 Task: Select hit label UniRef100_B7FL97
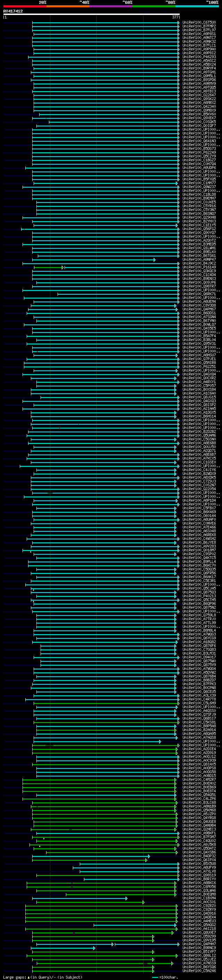(199, 30)
